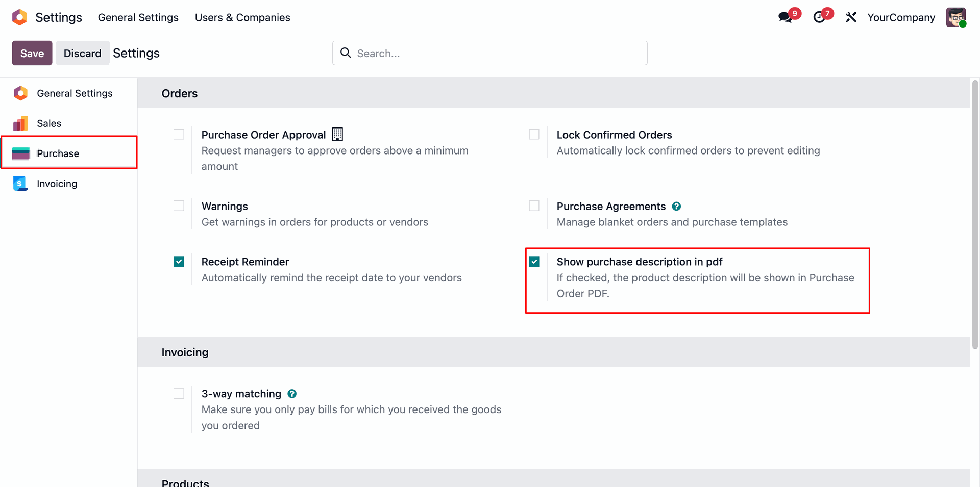Click the Discard button
Viewport: 980px width, 487px height.
click(82, 53)
